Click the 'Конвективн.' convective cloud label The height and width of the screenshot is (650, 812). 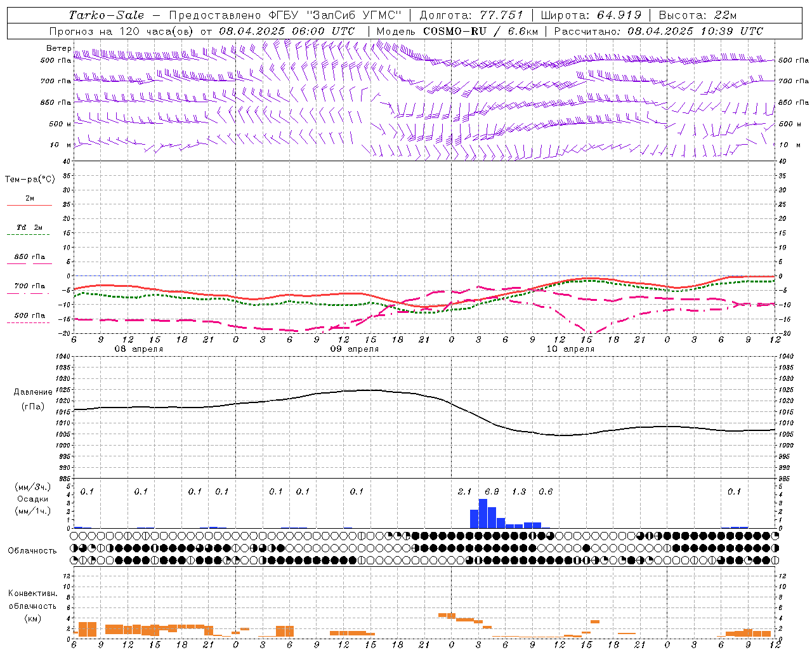pyautogui.click(x=33, y=594)
